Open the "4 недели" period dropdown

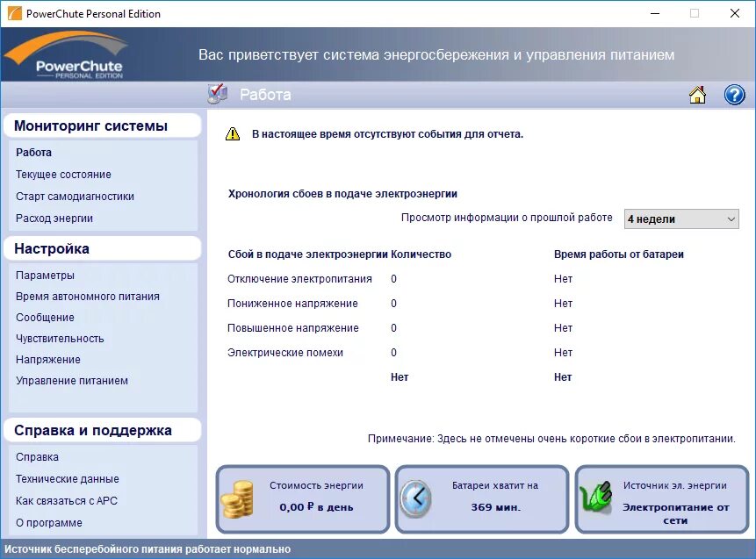(680, 219)
